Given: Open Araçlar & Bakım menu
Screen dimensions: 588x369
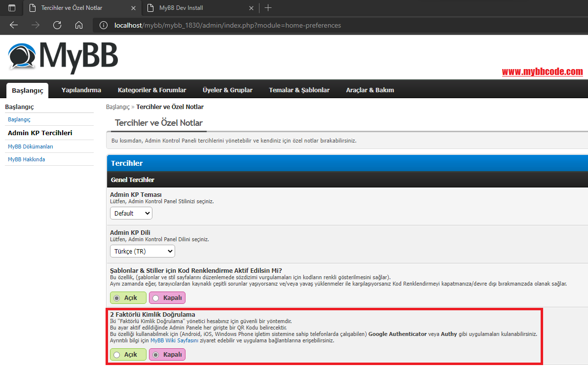Looking at the screenshot, I should [x=370, y=90].
